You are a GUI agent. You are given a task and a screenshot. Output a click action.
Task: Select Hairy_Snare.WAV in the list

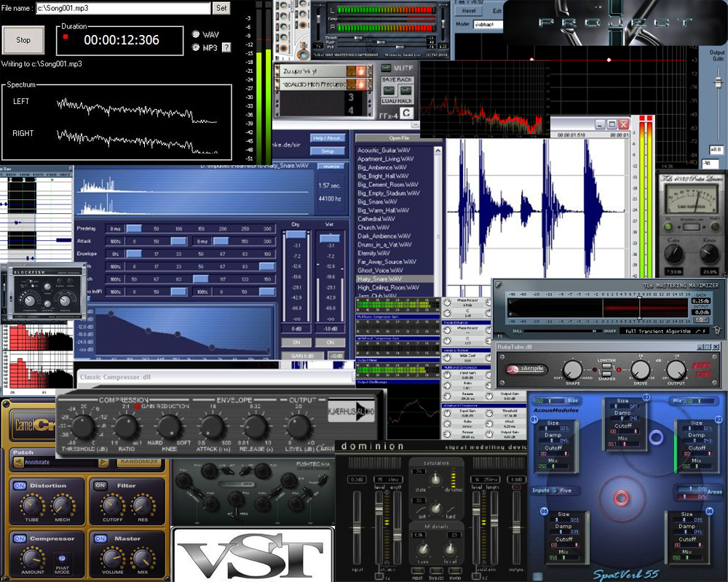[x=394, y=279]
